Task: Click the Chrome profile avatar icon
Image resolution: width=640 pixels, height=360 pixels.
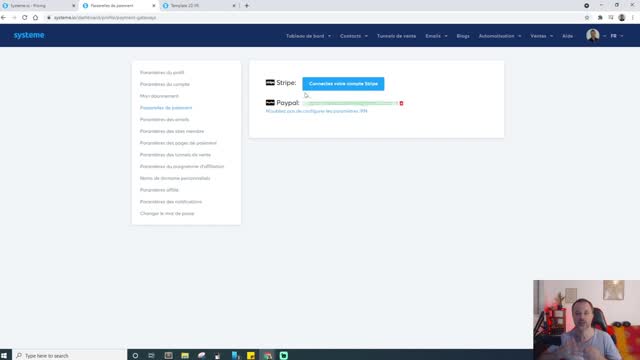Action: [x=622, y=18]
